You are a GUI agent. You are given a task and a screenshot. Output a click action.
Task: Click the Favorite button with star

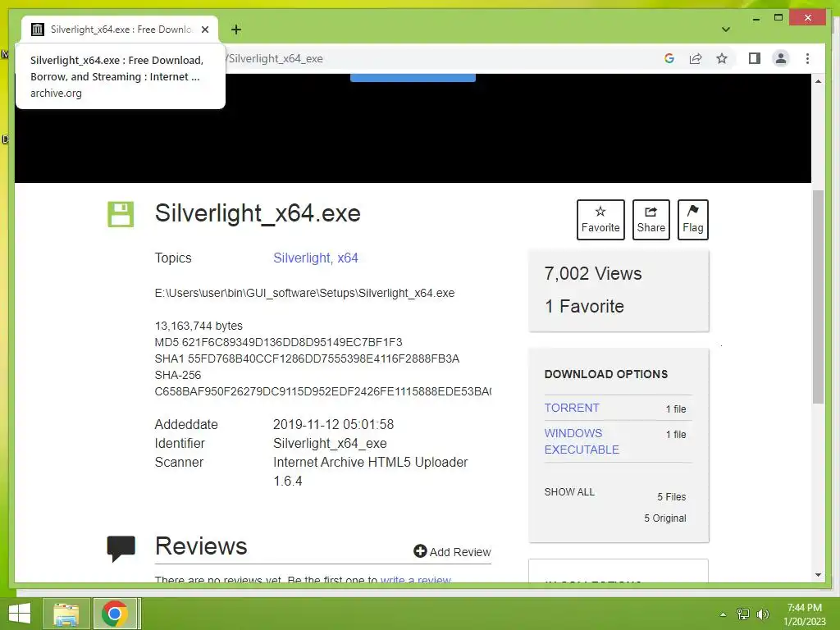coord(600,220)
